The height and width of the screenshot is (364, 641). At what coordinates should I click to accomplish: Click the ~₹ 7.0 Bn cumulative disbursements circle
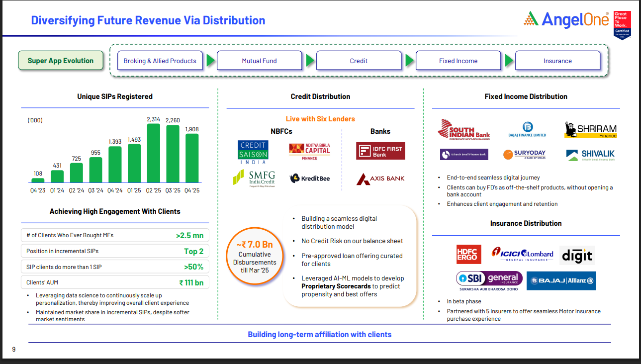pos(254,256)
